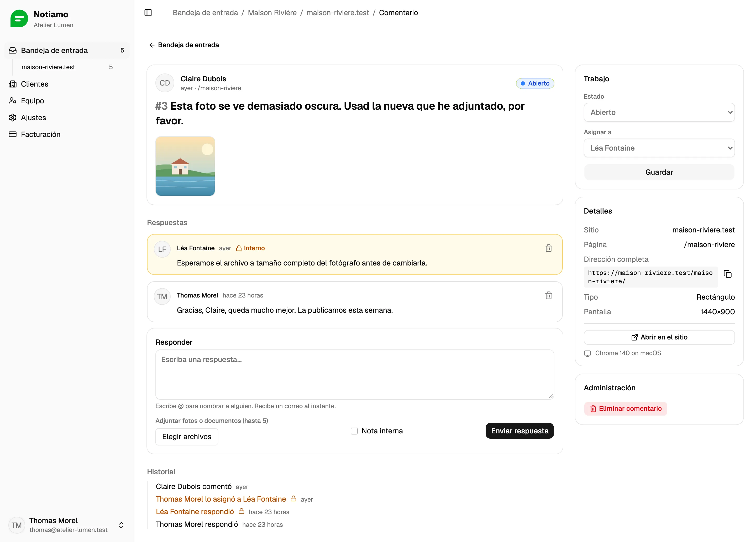Copy the full address URL

point(728,274)
